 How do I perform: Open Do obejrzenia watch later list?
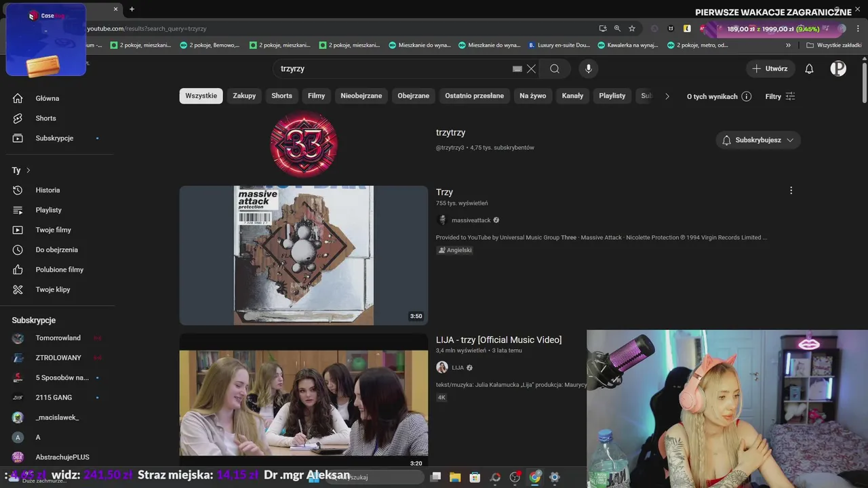coord(58,249)
